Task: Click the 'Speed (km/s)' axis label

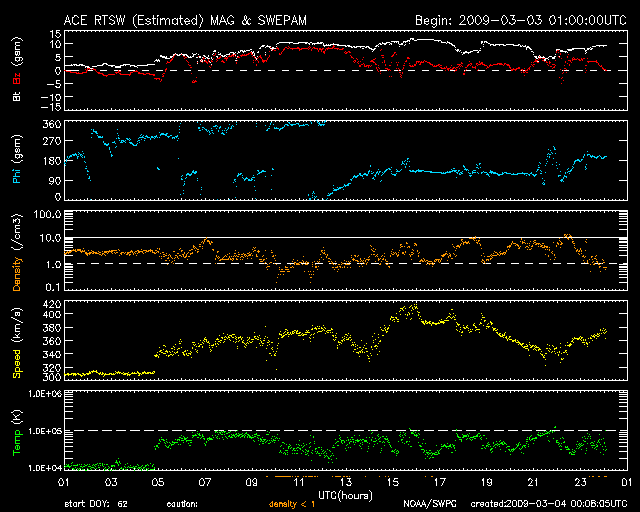Action: click(x=17, y=343)
